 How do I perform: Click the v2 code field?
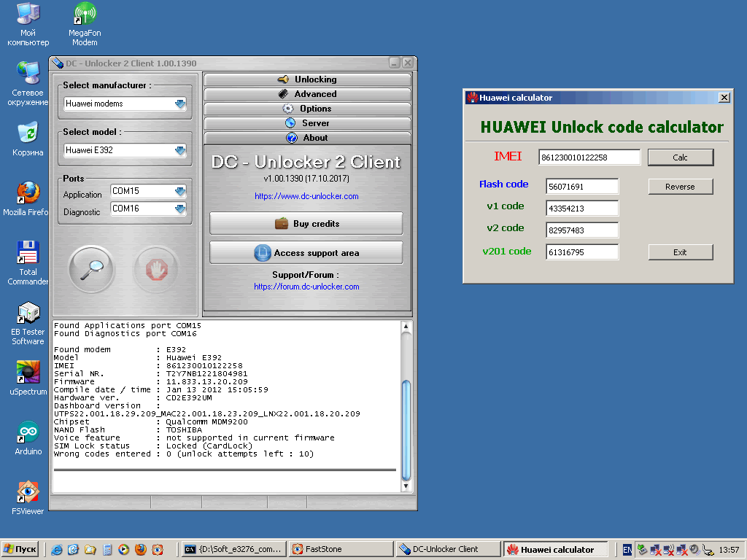pyautogui.click(x=582, y=230)
